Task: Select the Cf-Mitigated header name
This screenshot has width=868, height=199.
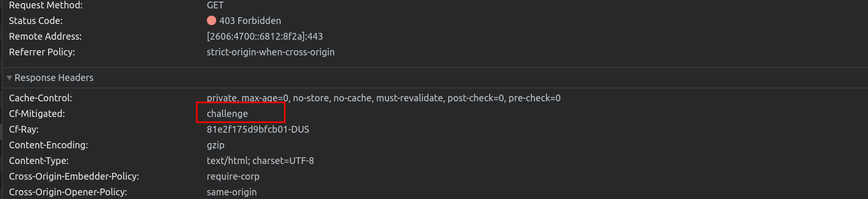Action: coord(37,114)
